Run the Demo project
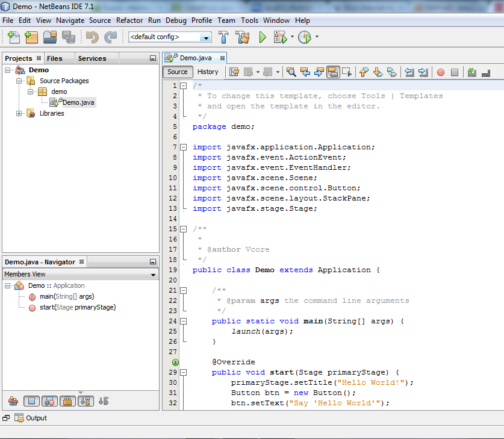Viewport: 504px width, 439px height. [x=263, y=37]
